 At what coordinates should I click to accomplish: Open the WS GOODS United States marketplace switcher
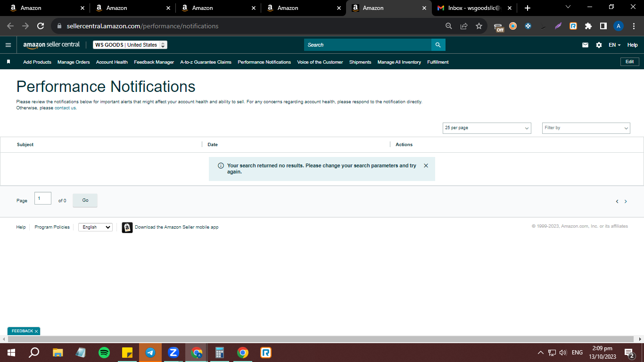[130, 45]
